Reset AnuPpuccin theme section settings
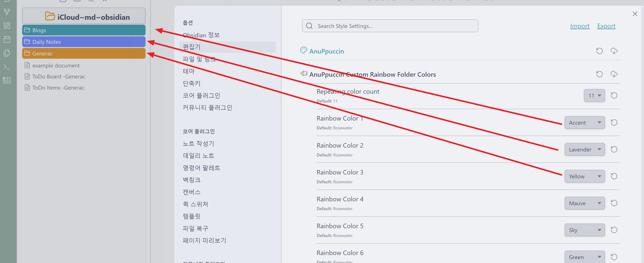The width and height of the screenshot is (644, 263). tap(599, 51)
